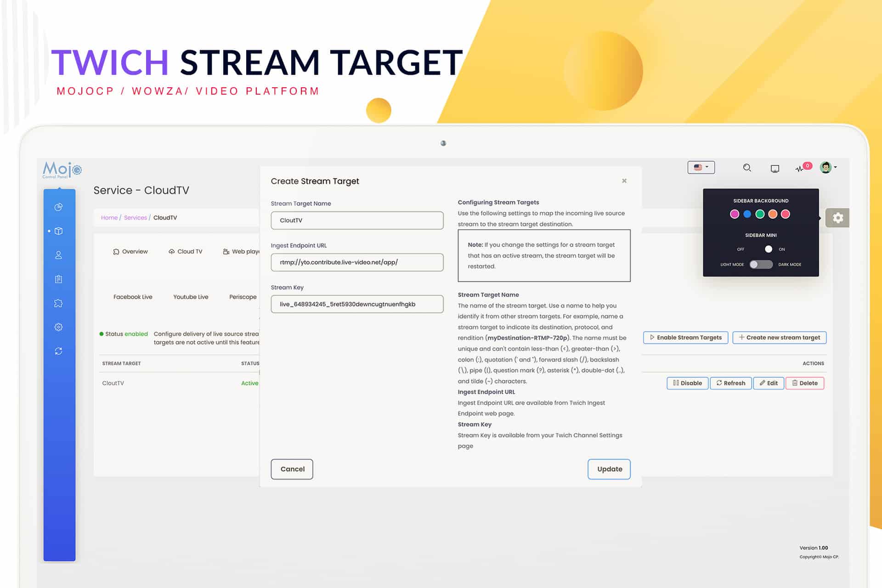Image resolution: width=882 pixels, height=588 pixels.
Task: Open the theme settings gear tab
Action: pos(837,218)
